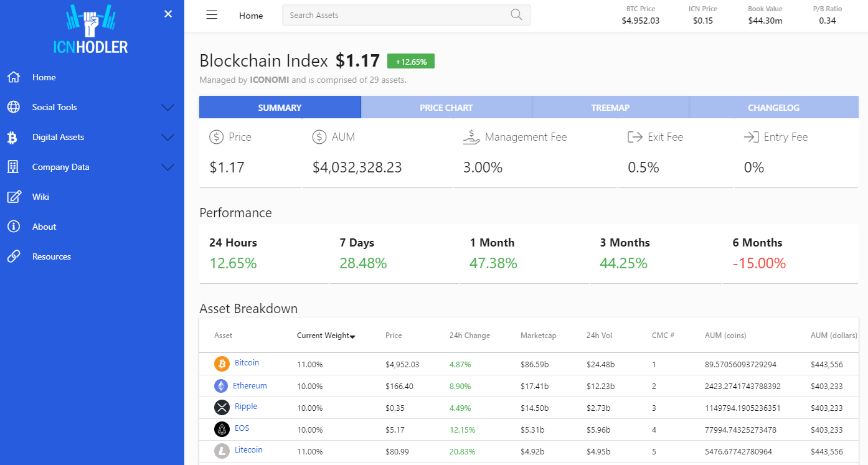Click the Home house icon in sidebar

pos(14,77)
